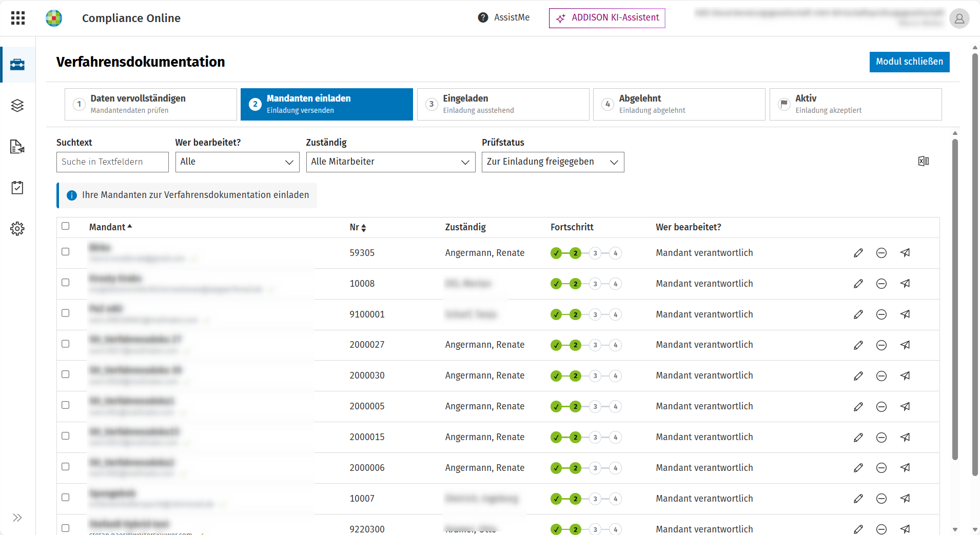980x535 pixels.
Task: Select the 'Mandanten einladen' step
Action: [327, 104]
